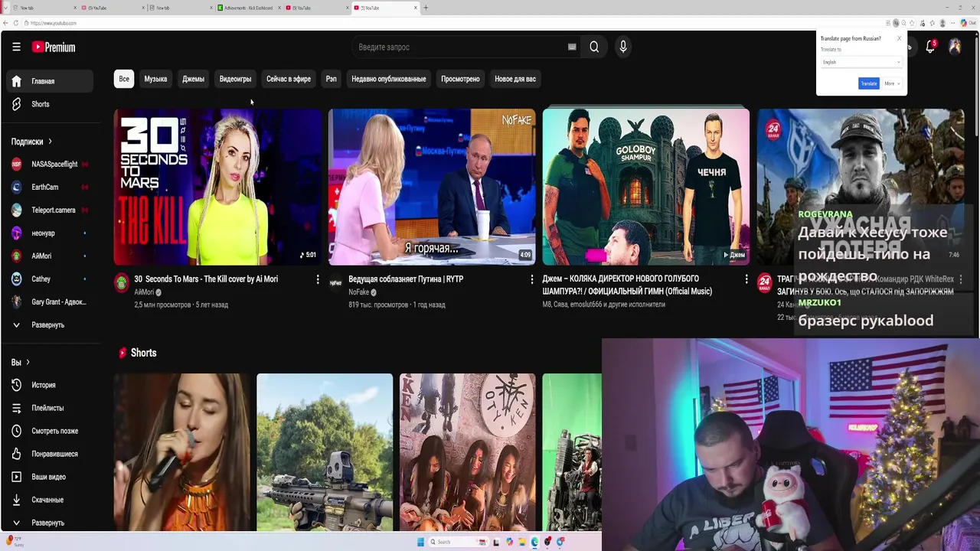The width and height of the screenshot is (980, 551).
Task: Select Сейчас в эфире filter chip
Action: [289, 79]
